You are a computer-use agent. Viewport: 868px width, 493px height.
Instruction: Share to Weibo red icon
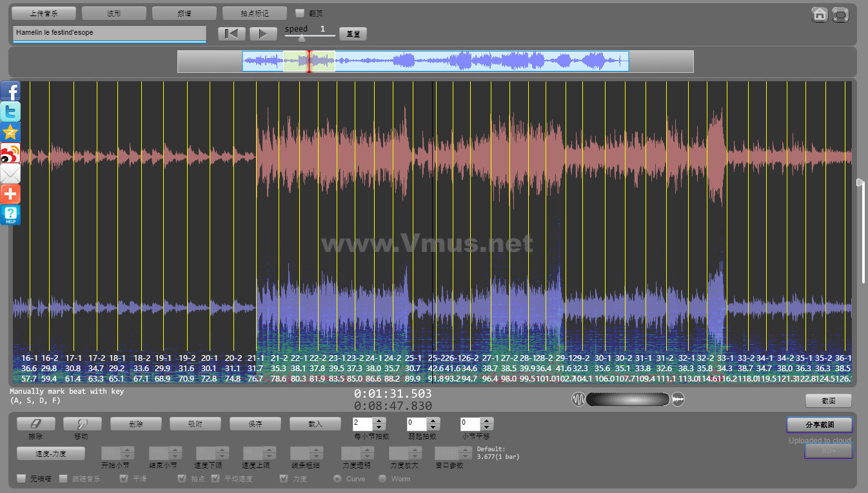(10, 153)
